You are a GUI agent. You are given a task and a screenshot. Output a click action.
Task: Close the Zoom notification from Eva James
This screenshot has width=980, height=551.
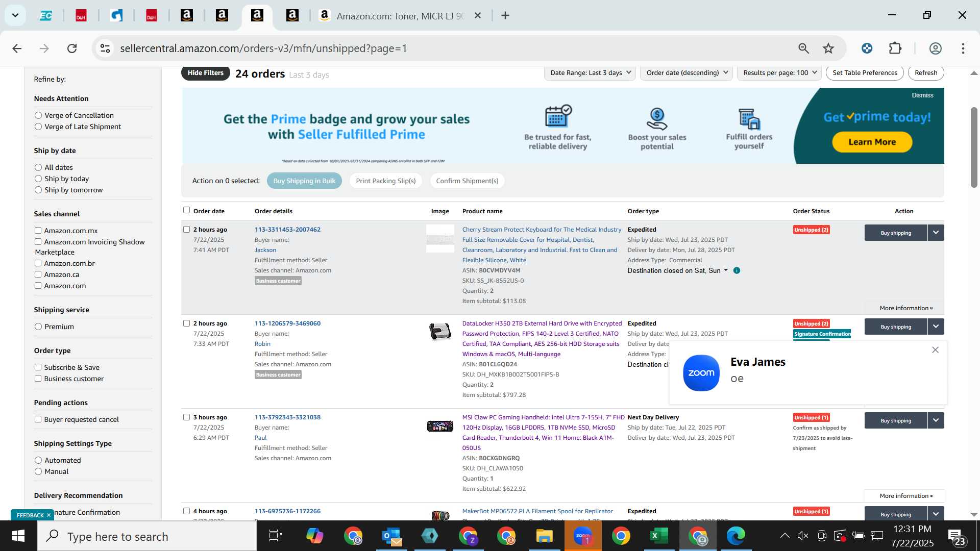935,350
